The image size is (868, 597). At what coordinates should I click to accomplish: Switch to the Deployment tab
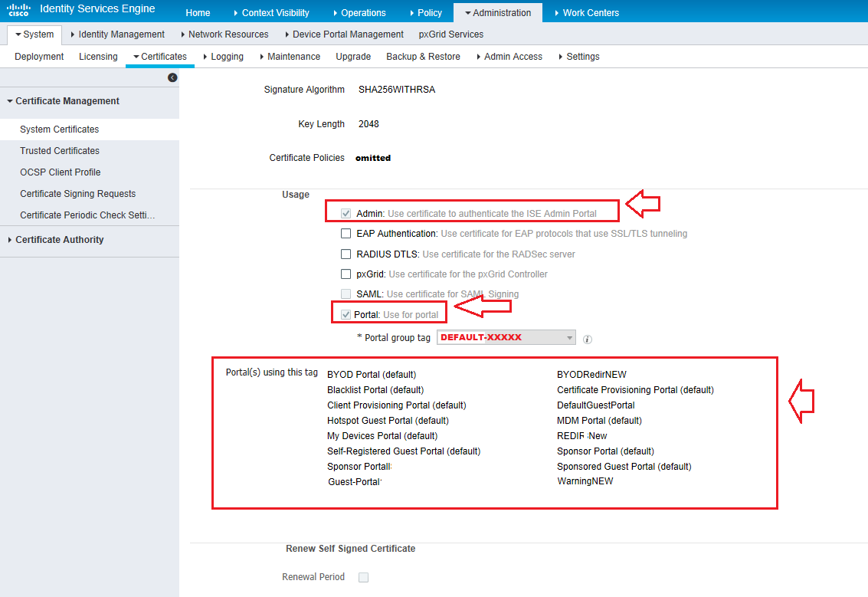point(39,57)
